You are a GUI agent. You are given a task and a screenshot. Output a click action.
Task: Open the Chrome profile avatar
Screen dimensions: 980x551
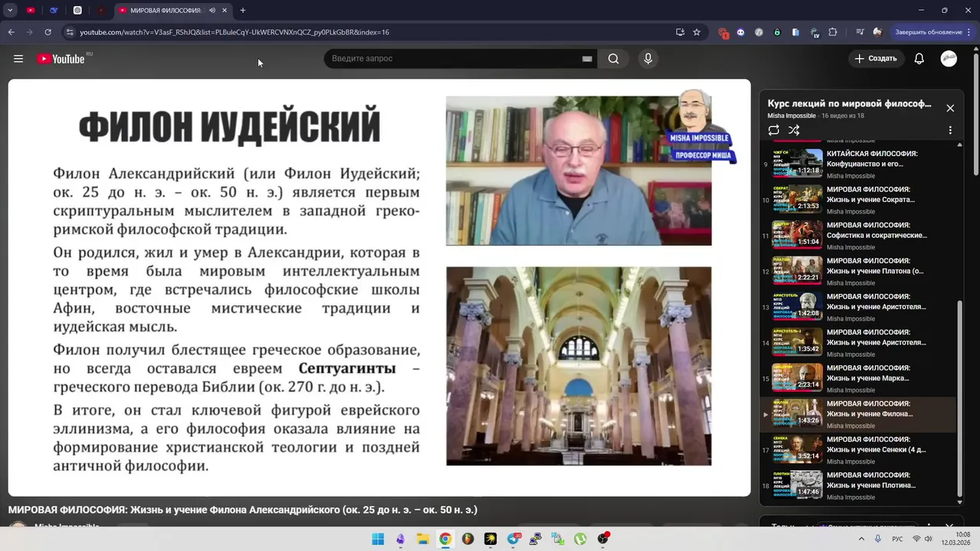point(877,32)
